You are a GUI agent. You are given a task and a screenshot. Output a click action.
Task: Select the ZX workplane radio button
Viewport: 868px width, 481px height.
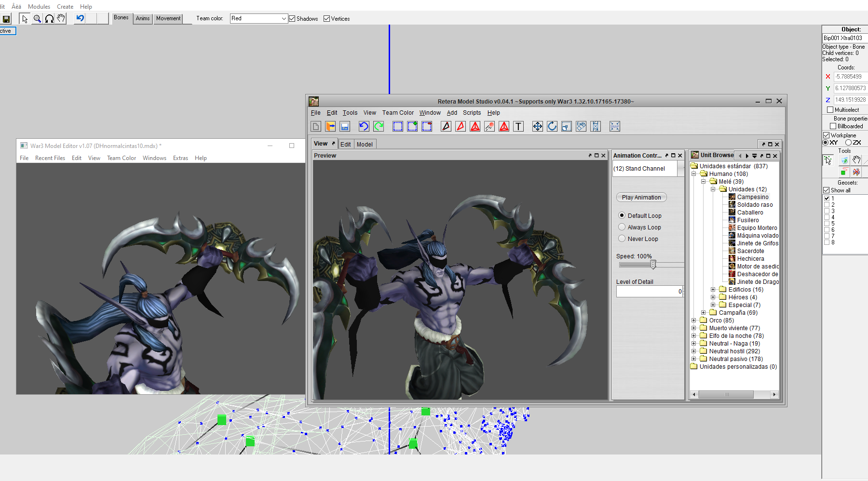coord(848,143)
